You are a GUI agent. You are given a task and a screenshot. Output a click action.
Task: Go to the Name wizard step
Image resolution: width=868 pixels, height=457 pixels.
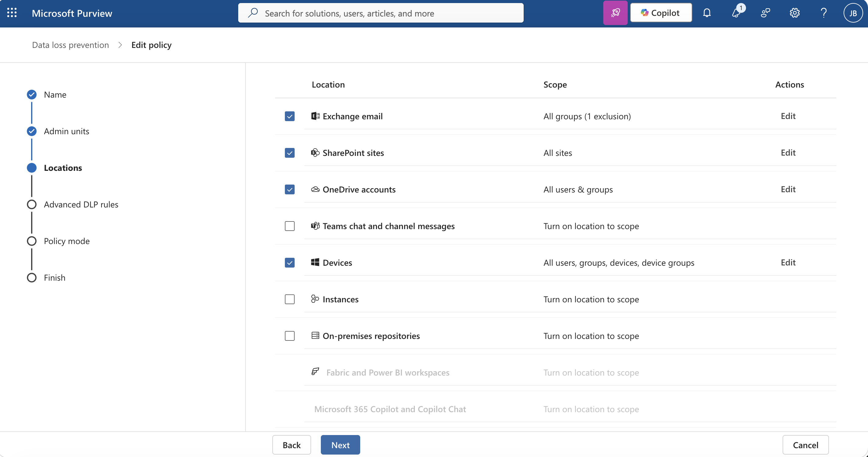[x=55, y=95]
